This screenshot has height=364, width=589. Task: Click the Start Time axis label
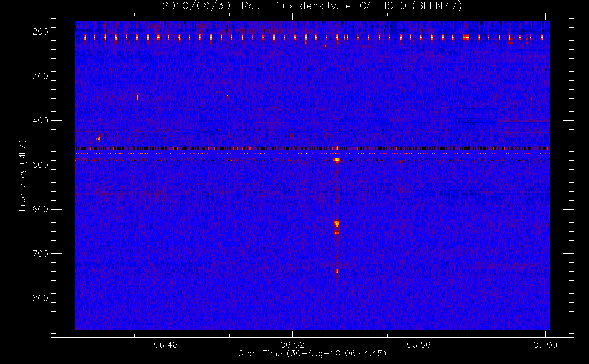point(312,353)
